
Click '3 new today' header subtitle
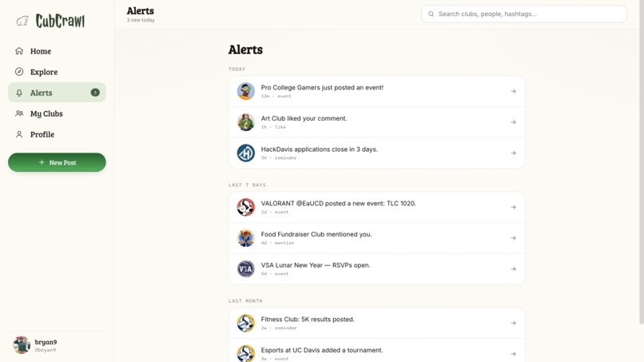pyautogui.click(x=141, y=20)
